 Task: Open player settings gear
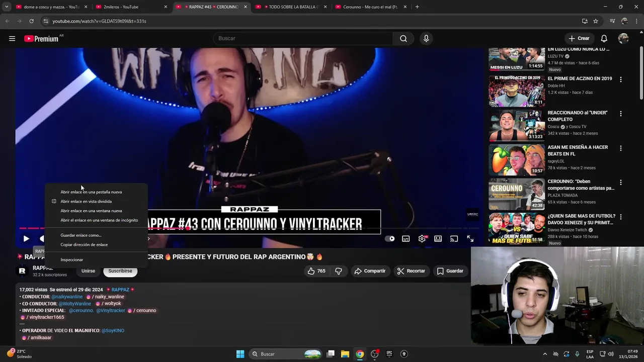tap(422, 239)
